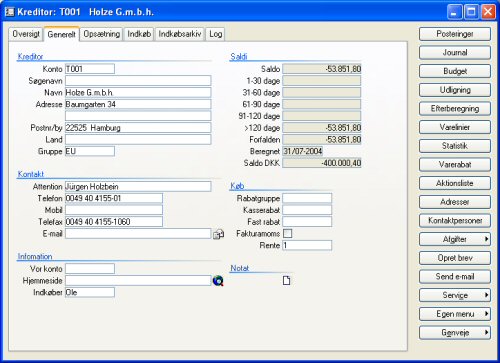500x363 pixels.
Task: Click the Gruppe field with EU
Action: pyautogui.click(x=90, y=151)
